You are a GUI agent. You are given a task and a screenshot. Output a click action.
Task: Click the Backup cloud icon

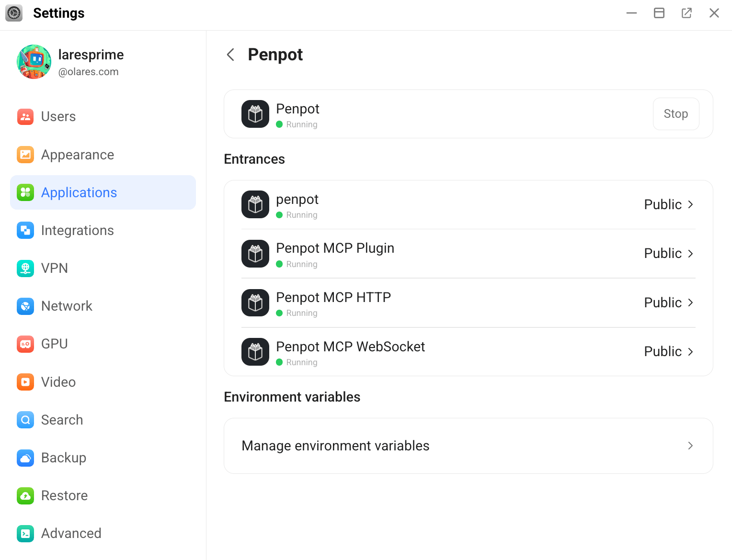pyautogui.click(x=25, y=458)
